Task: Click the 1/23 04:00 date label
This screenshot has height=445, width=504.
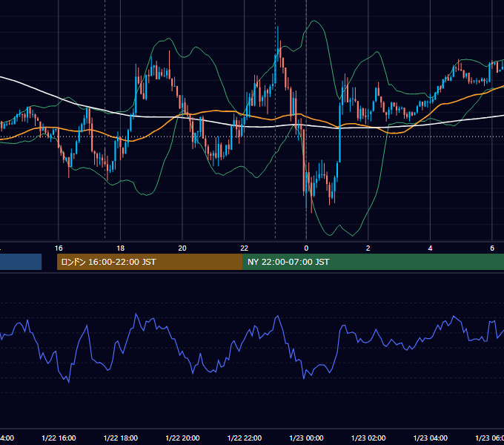Action: pyautogui.click(x=431, y=438)
